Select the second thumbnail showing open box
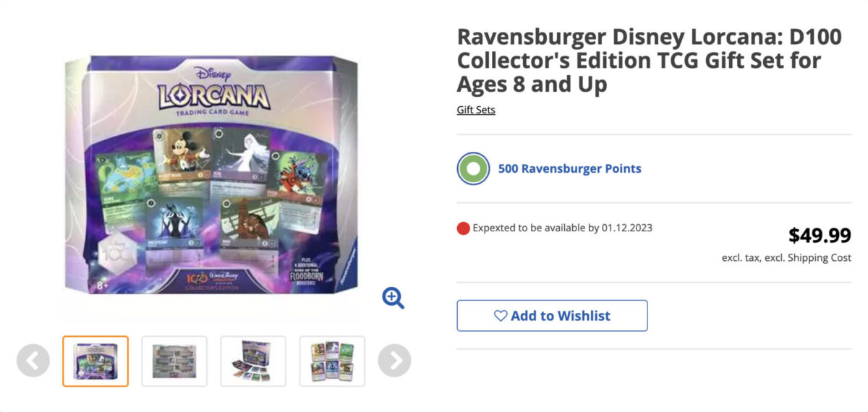868x412 pixels. [x=174, y=361]
